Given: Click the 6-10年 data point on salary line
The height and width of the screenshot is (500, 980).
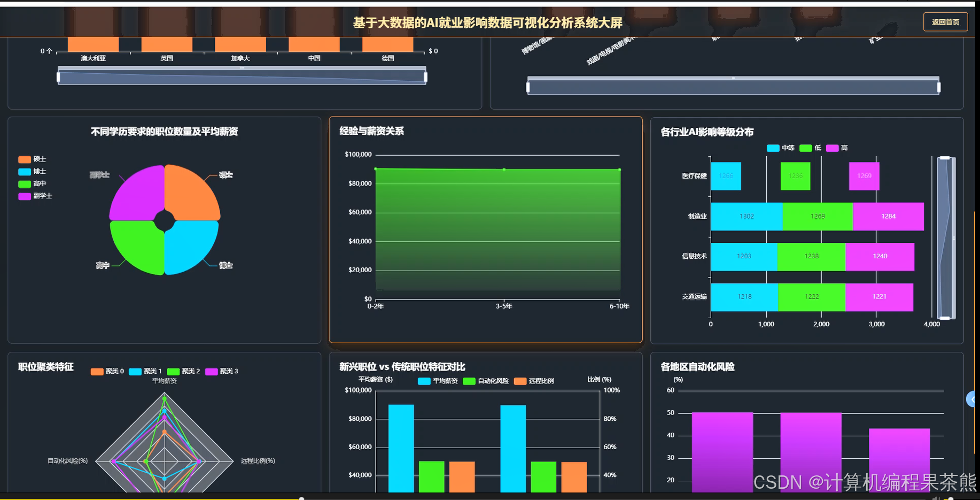Looking at the screenshot, I should tap(620, 170).
